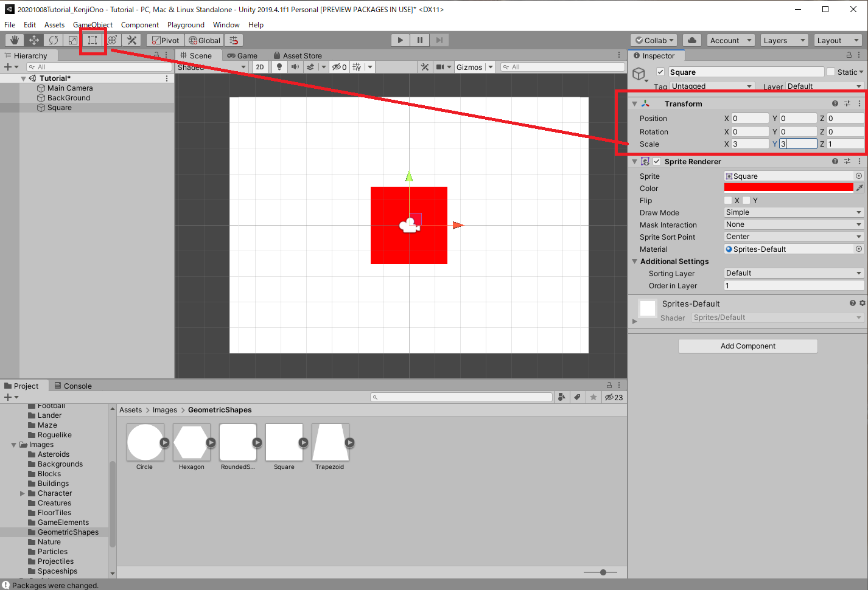Select the Rect tool
This screenshot has width=868, height=590.
[93, 40]
